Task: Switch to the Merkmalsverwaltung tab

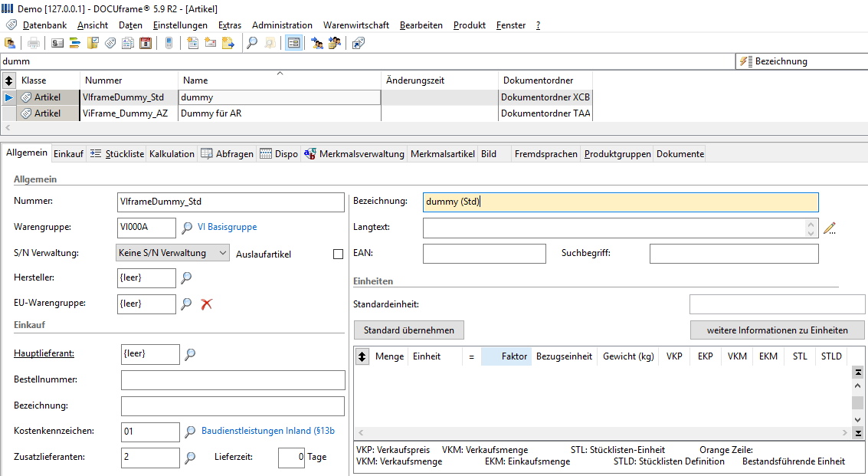Action: coord(354,154)
